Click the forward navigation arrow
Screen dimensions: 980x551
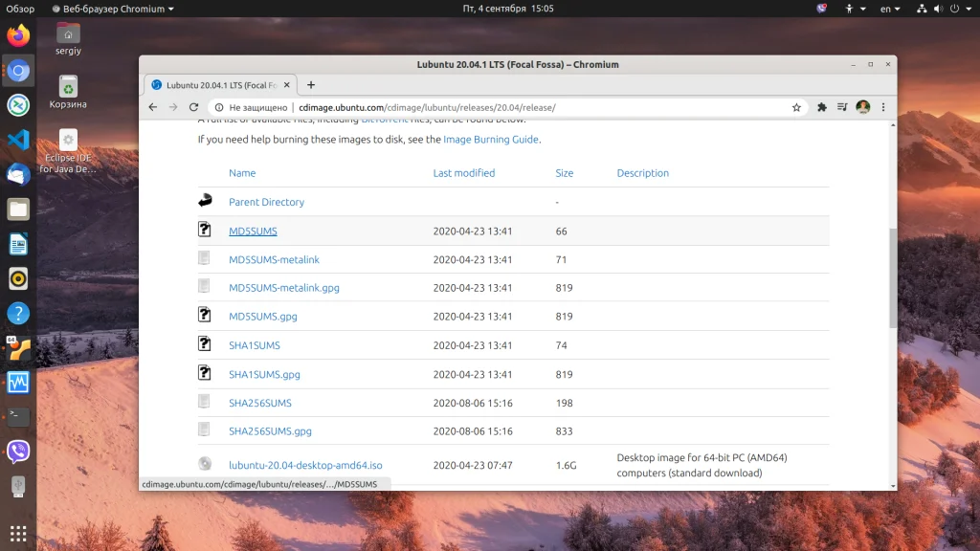[173, 107]
